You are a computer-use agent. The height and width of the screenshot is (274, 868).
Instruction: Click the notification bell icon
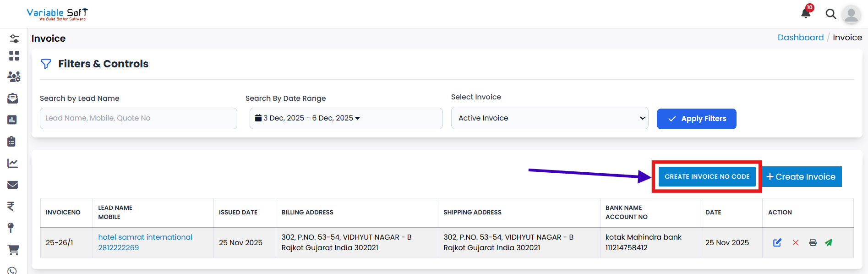pos(806,13)
